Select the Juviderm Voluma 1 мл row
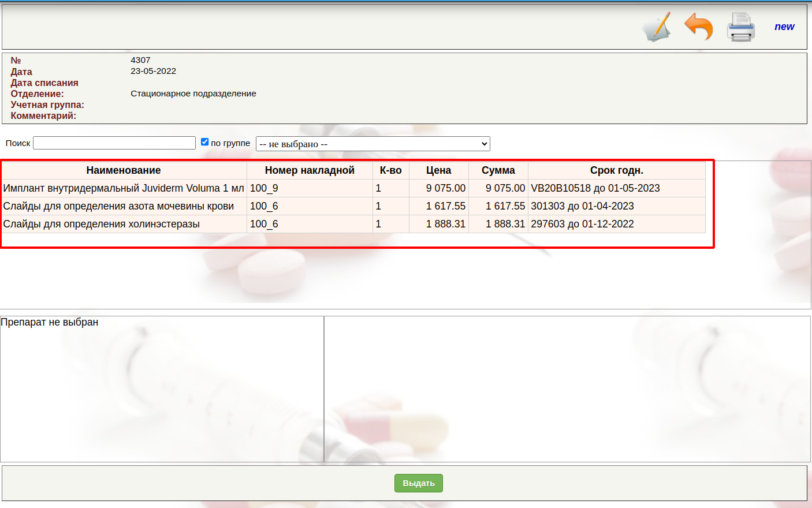Image resolution: width=812 pixels, height=508 pixels. pos(124,188)
